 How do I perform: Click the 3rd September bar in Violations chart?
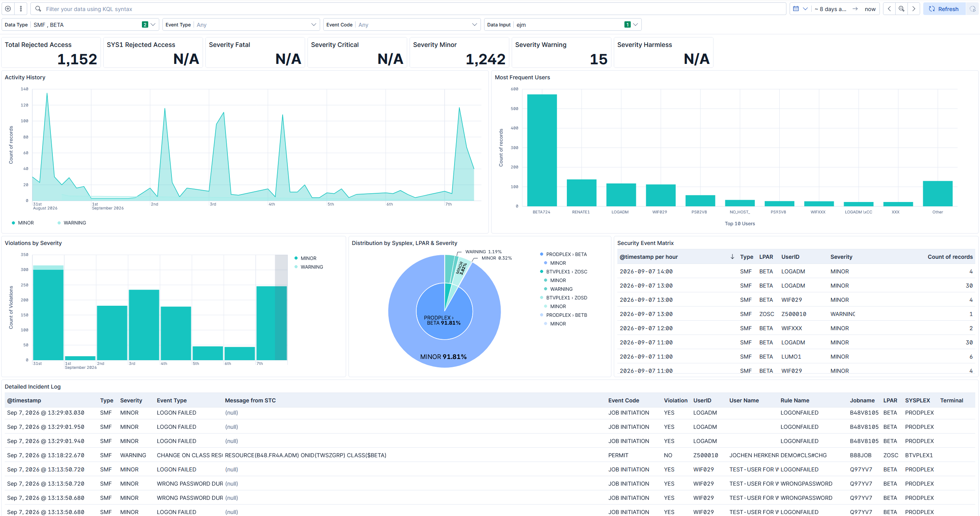coord(144,325)
